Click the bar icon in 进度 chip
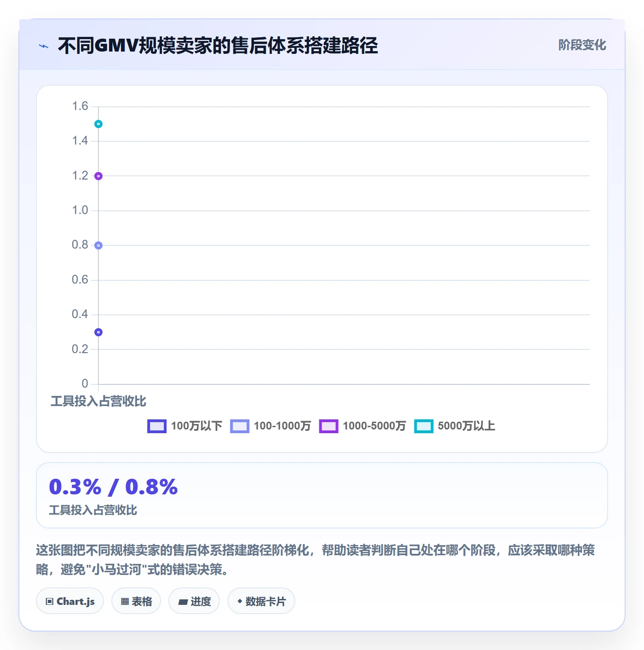The height and width of the screenshot is (650, 644). point(183,602)
